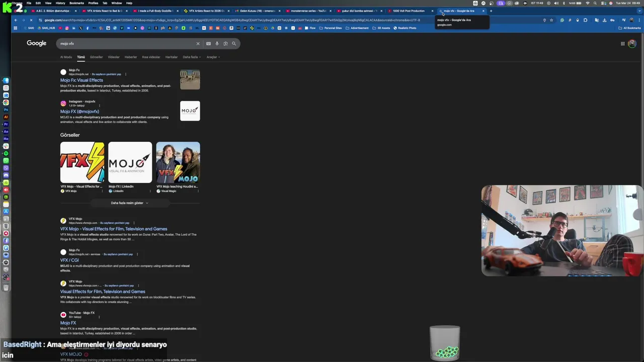Open the Google account avatar menu

pos(632,44)
